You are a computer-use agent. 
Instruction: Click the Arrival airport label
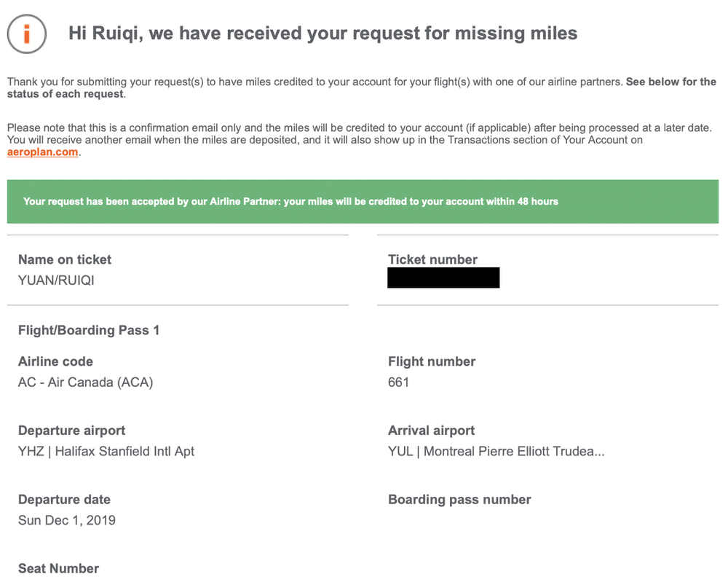431,431
